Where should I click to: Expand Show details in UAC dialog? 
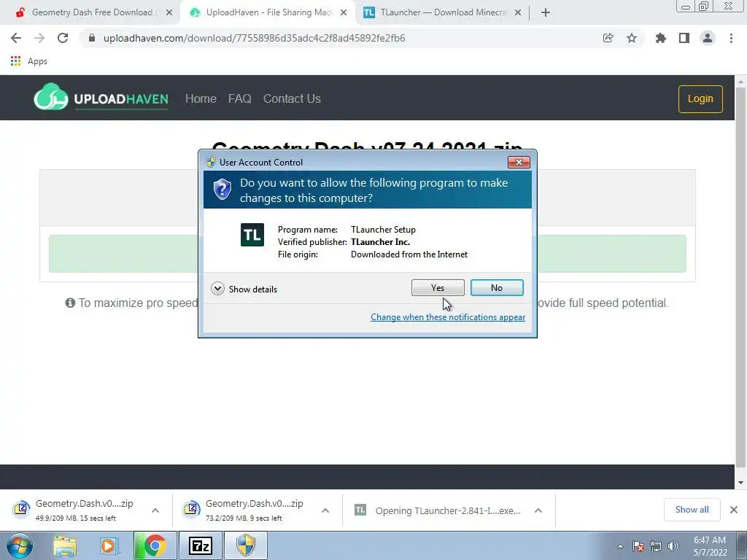click(244, 289)
